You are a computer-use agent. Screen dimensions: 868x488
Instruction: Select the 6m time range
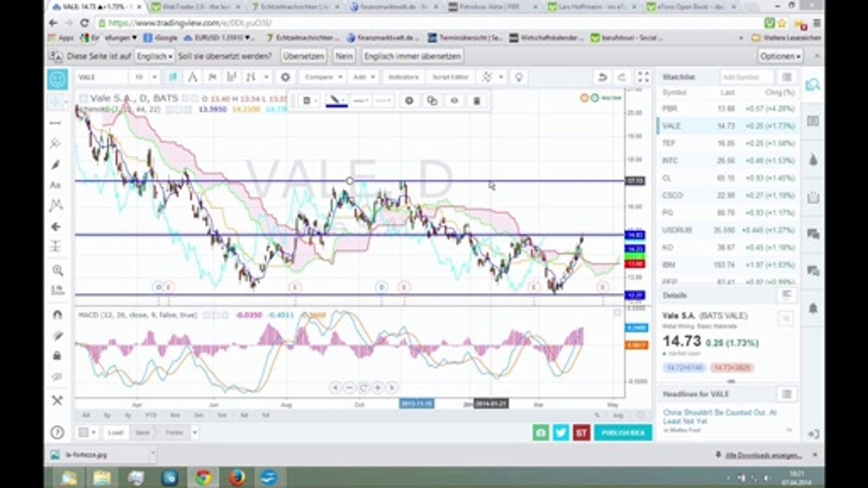175,415
